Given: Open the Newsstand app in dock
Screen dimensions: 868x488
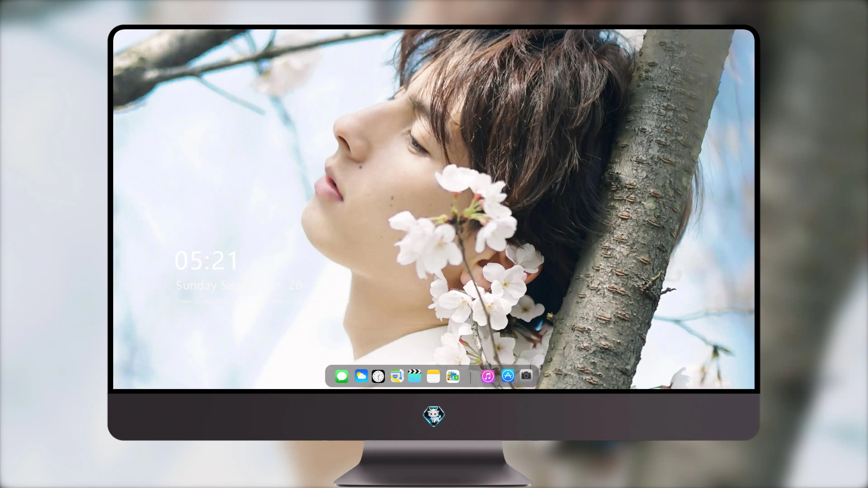Looking at the screenshot, I should (453, 376).
